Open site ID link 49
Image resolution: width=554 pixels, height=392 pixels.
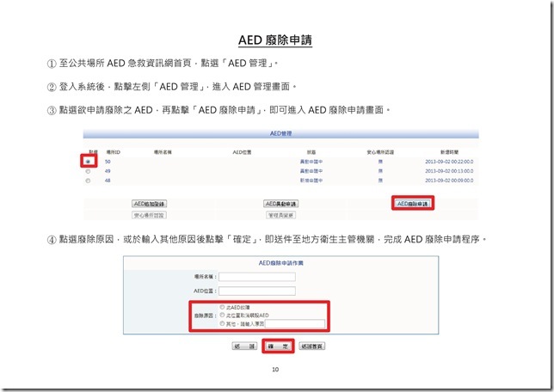coord(108,171)
